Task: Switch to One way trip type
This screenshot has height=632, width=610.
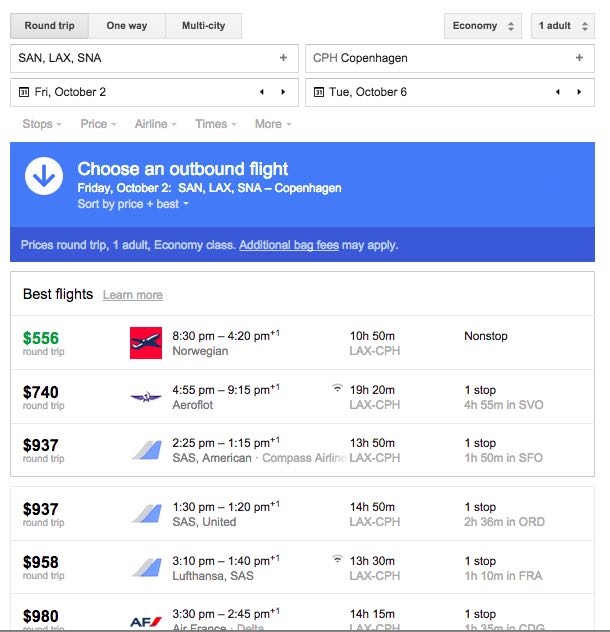Action: pyautogui.click(x=127, y=26)
